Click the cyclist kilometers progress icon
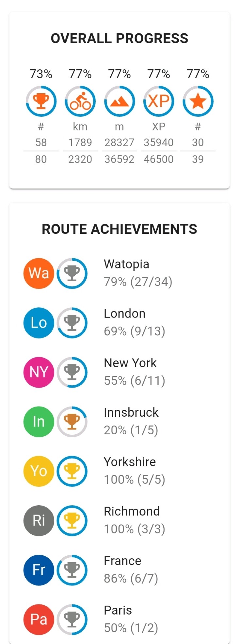Viewport: 240px width, 644px height. tap(80, 101)
